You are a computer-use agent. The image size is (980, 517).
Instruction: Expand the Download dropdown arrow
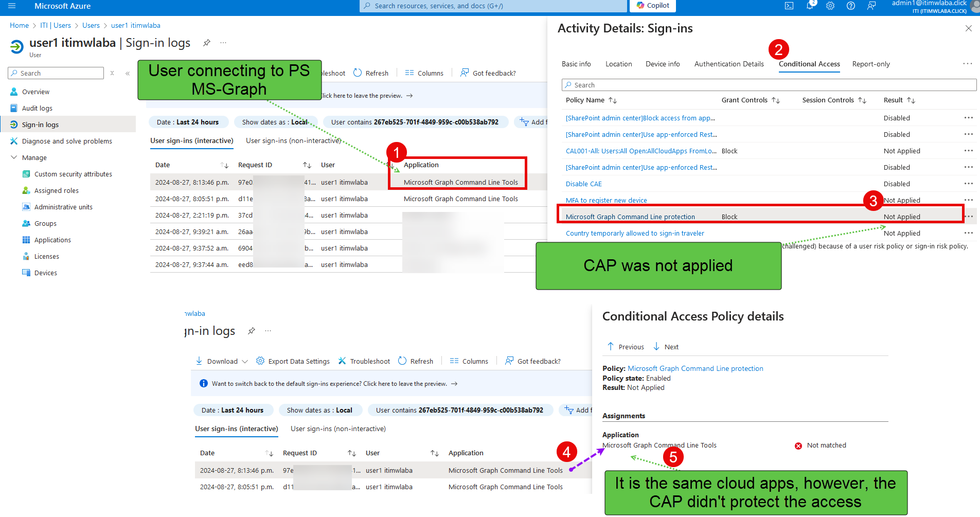click(x=245, y=361)
